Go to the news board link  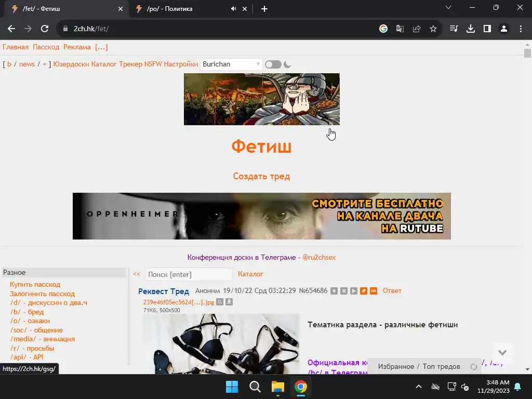(27, 64)
